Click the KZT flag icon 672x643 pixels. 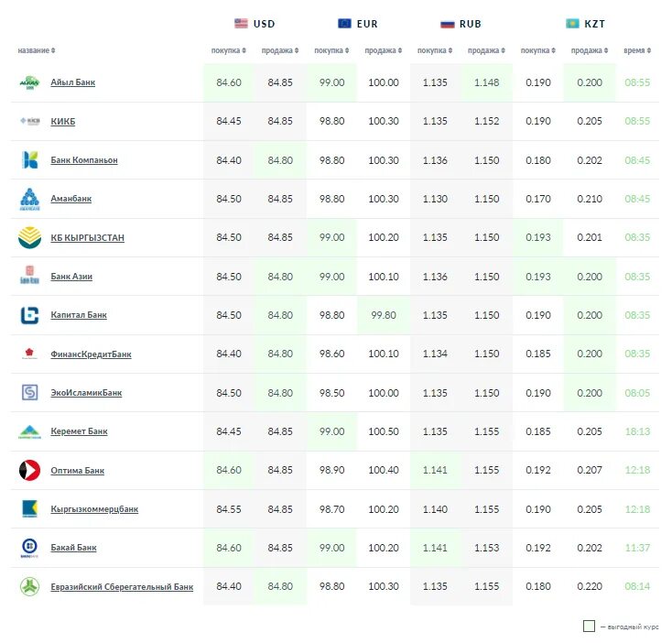[x=572, y=23]
